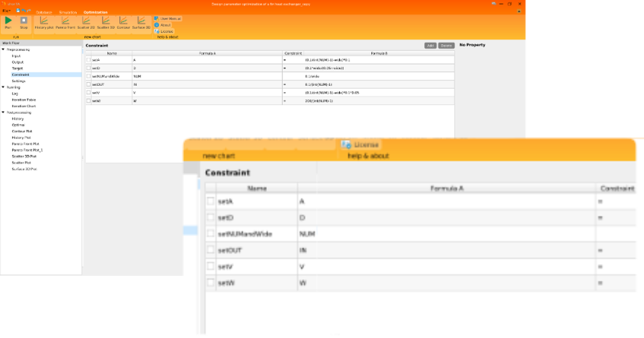Select the Stop icon

point(23,21)
